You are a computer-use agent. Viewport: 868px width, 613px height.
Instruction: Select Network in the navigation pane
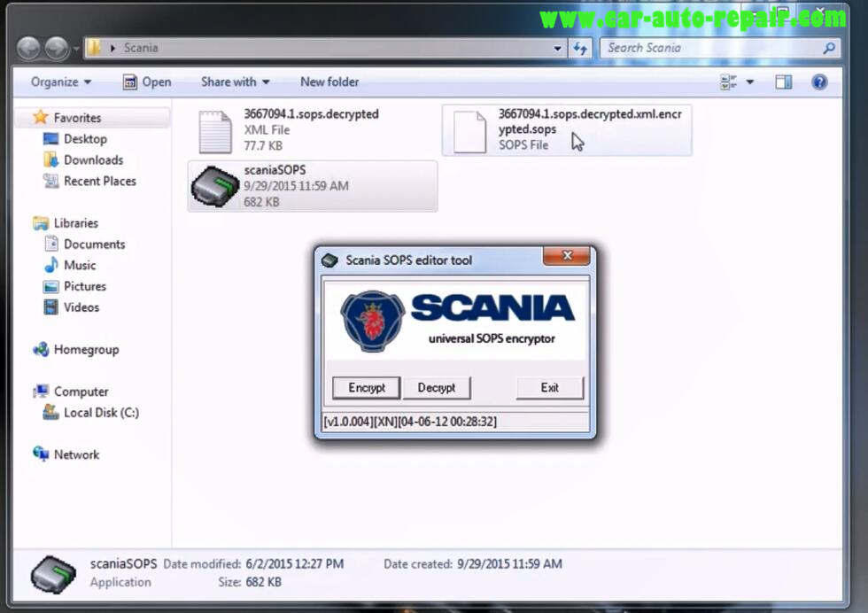(76, 454)
